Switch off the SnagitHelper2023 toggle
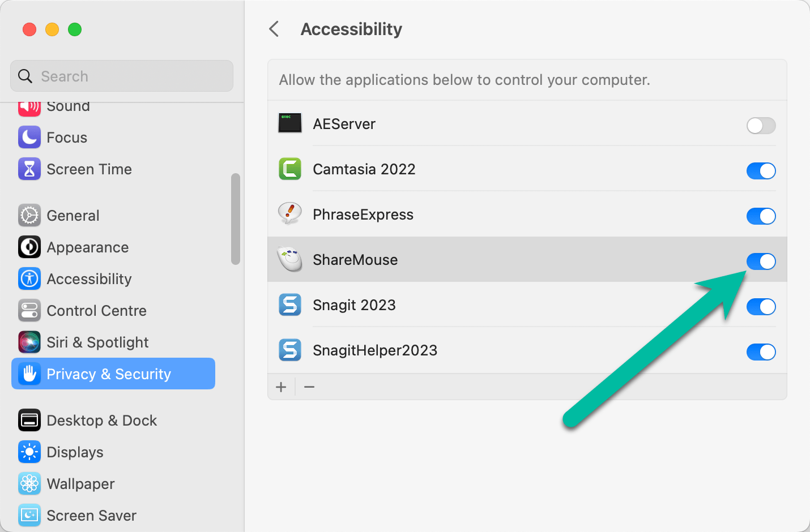 coord(761,352)
